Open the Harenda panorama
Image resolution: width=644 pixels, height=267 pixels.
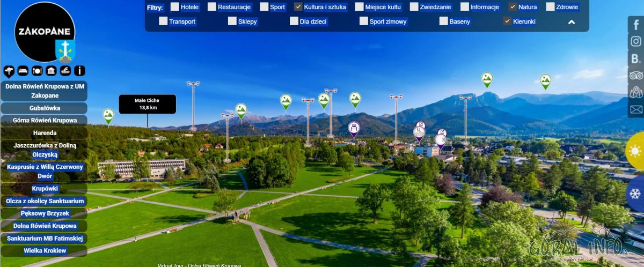[x=44, y=133]
